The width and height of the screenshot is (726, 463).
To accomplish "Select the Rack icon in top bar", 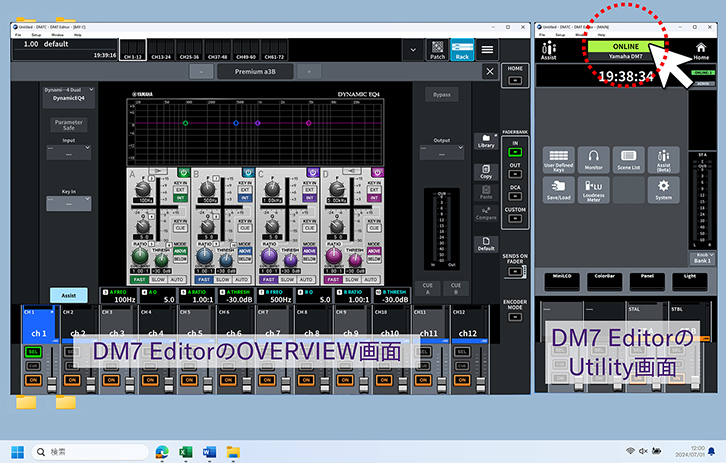I will coord(462,49).
